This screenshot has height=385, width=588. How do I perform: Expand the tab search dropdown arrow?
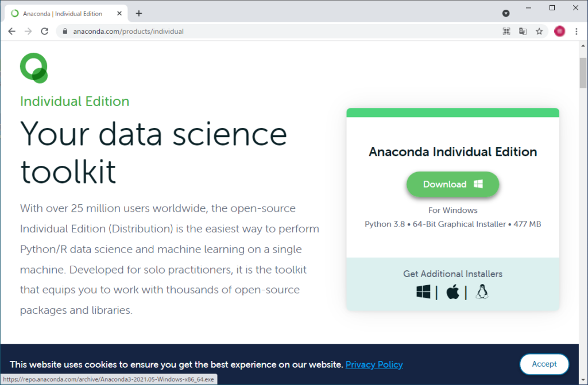506,13
